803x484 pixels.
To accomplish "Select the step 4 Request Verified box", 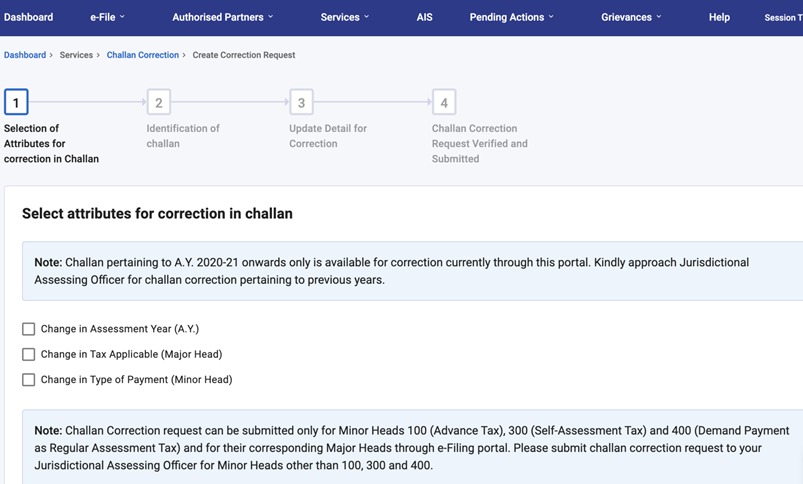I will [x=444, y=102].
